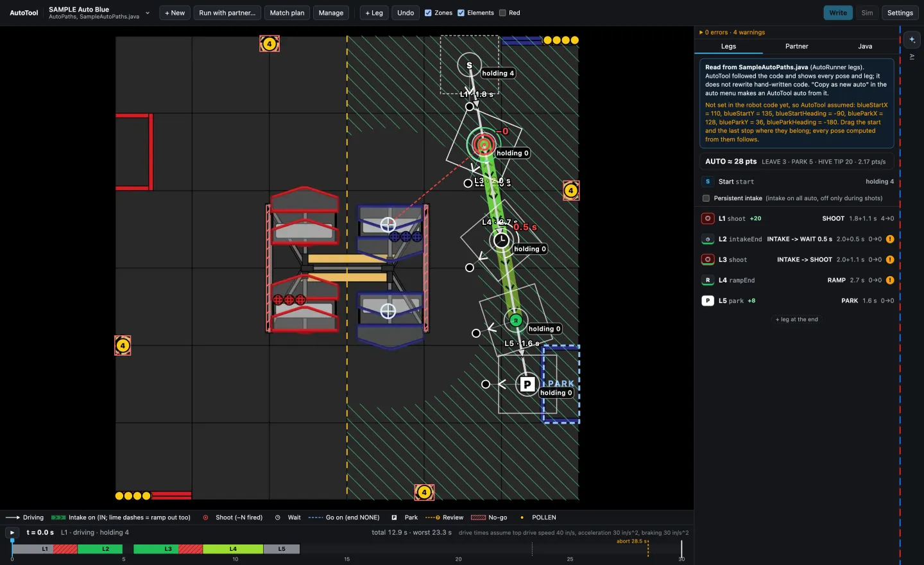Click warning badge on L4 rampEnd row

click(x=890, y=280)
